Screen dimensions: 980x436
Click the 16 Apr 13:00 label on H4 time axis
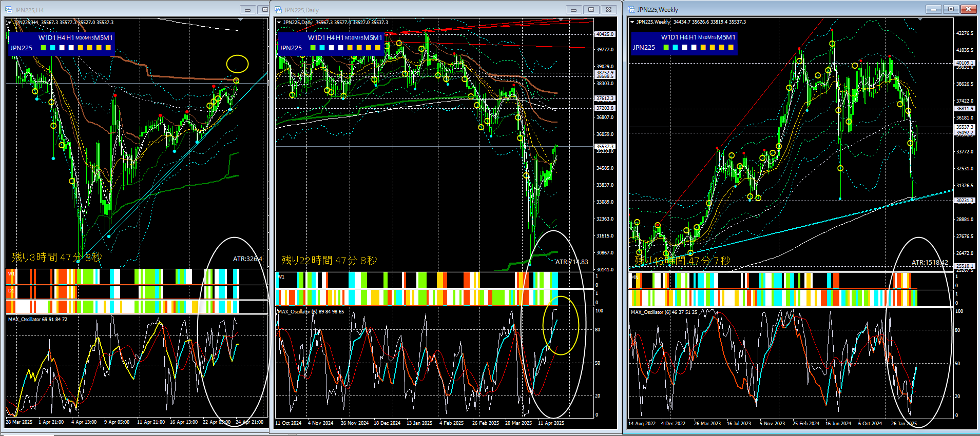[x=184, y=422]
